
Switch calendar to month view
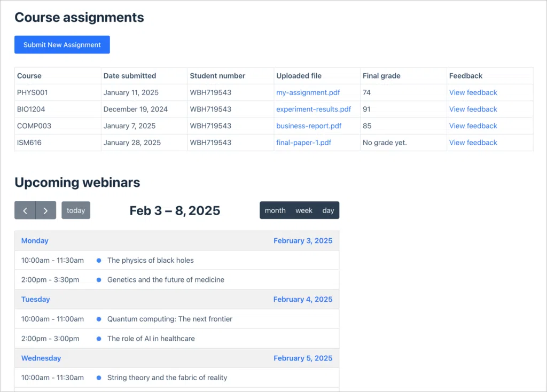pos(275,210)
